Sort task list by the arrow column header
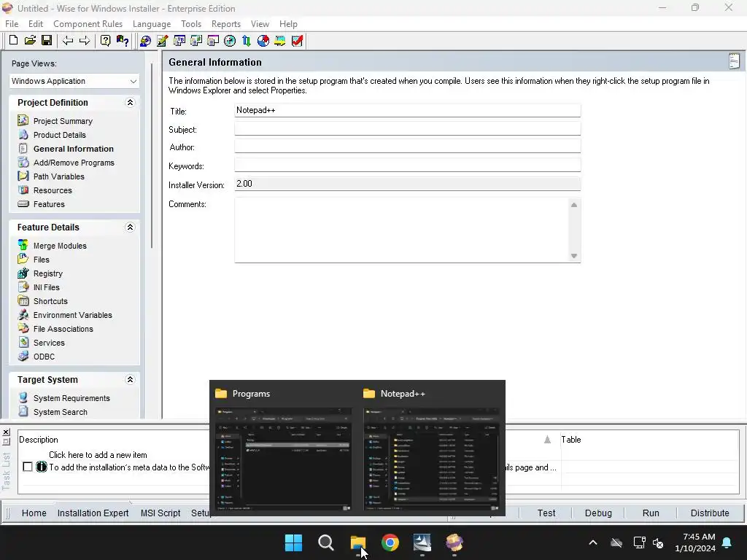The width and height of the screenshot is (747, 560). 547,440
